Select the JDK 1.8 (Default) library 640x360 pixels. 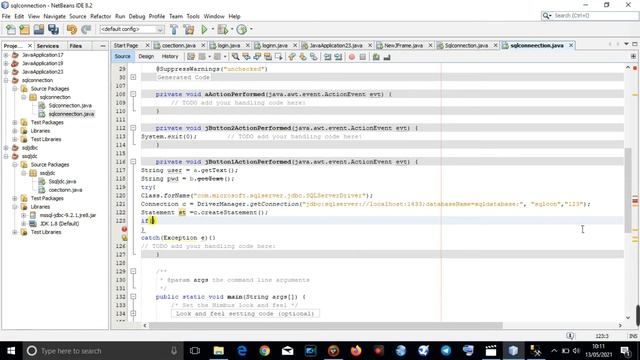point(60,224)
